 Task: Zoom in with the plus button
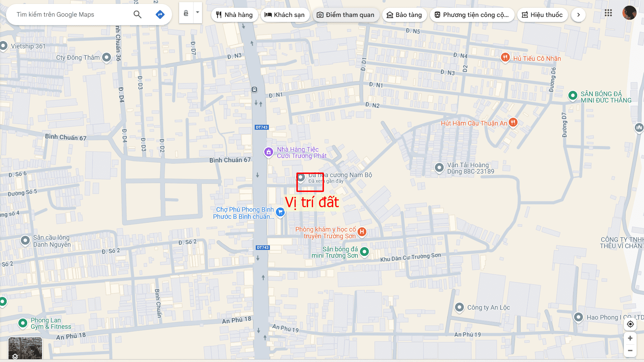630,338
